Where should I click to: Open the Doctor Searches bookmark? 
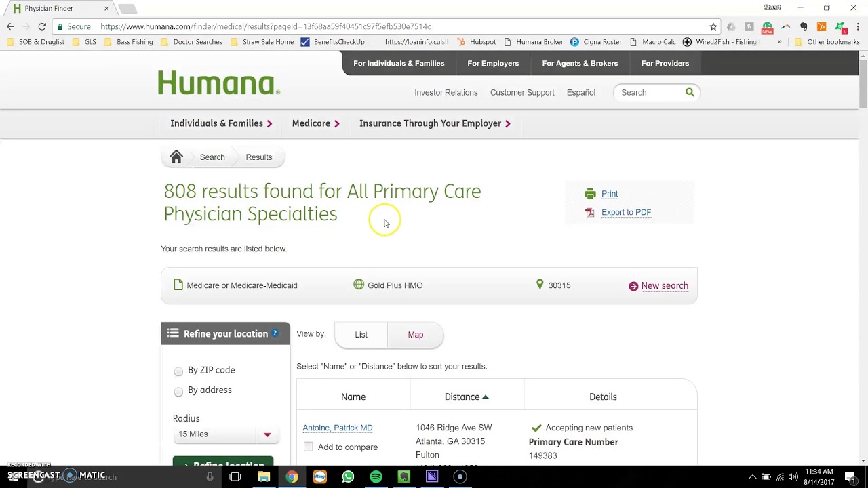(191, 42)
